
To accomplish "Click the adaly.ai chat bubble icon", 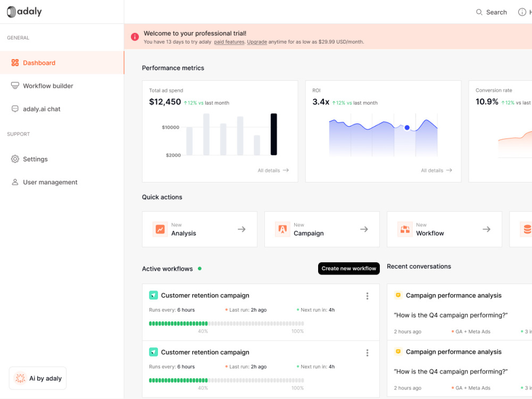I will [x=15, y=109].
